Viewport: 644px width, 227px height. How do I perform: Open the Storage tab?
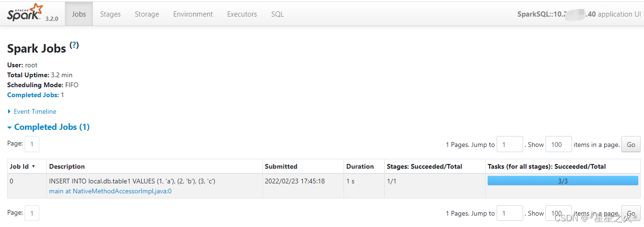pos(147,14)
